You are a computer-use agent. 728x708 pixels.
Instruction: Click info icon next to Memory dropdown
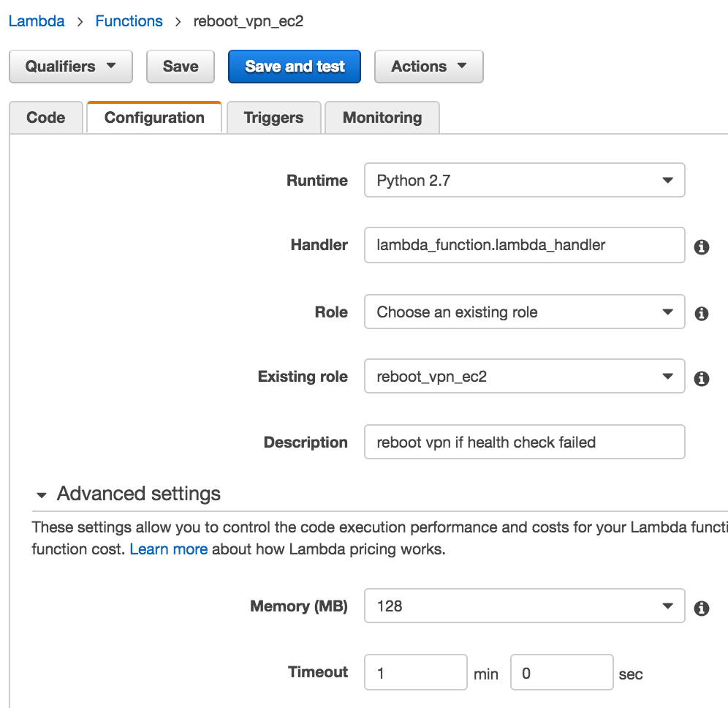click(701, 608)
